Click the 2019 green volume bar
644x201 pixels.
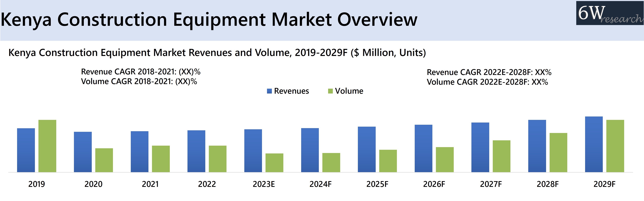[x=47, y=146]
